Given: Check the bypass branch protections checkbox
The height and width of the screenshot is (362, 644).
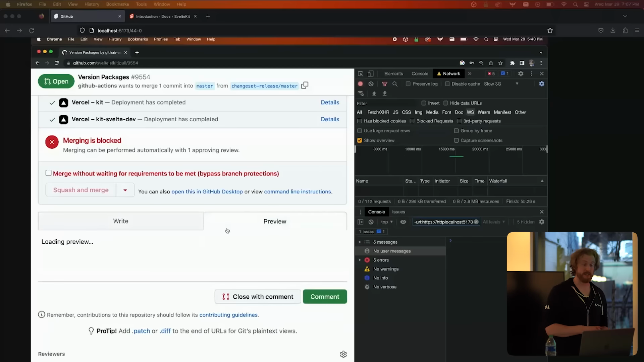Looking at the screenshot, I should [49, 173].
